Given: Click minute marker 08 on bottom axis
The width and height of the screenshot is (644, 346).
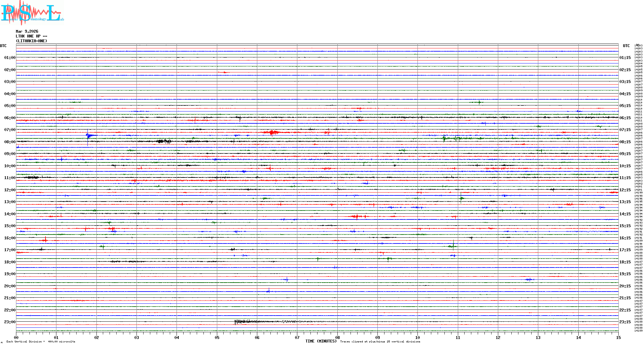Looking at the screenshot, I should pos(337,337).
